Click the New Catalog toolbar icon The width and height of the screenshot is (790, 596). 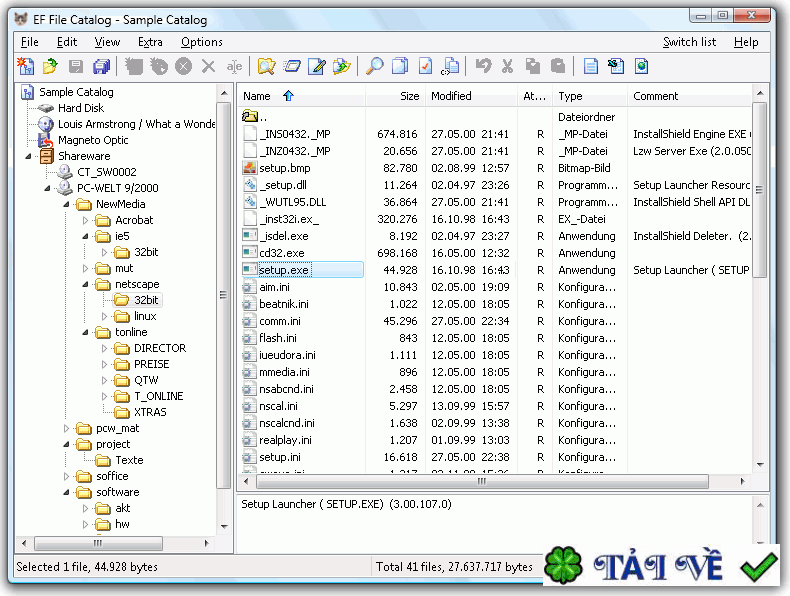click(x=26, y=67)
